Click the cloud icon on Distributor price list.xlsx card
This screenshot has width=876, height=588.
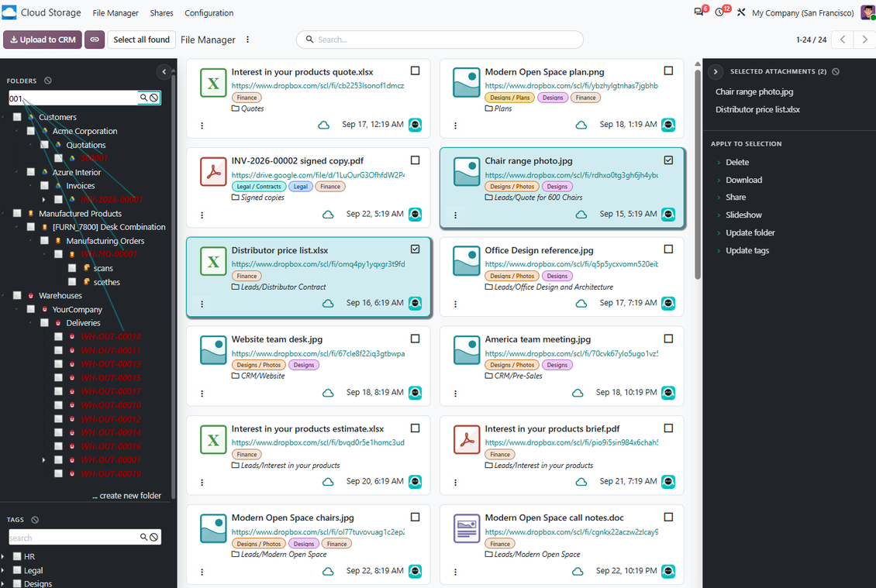click(x=328, y=303)
